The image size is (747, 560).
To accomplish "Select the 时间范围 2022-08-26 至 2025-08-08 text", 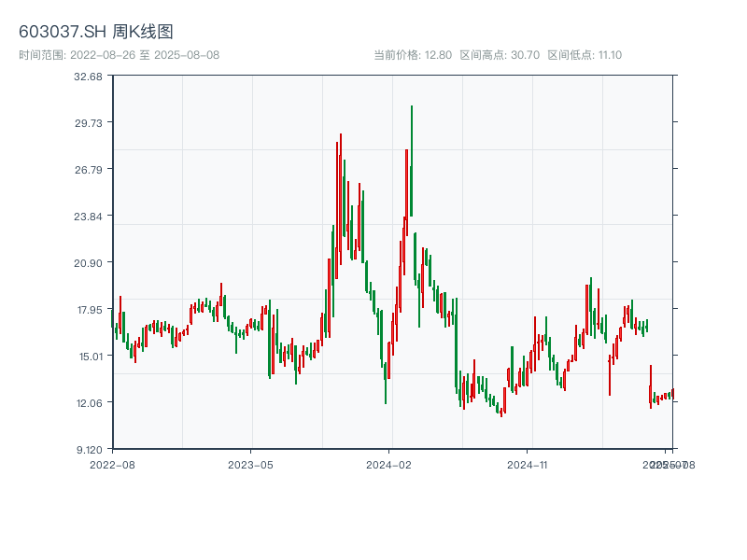I will (x=120, y=55).
